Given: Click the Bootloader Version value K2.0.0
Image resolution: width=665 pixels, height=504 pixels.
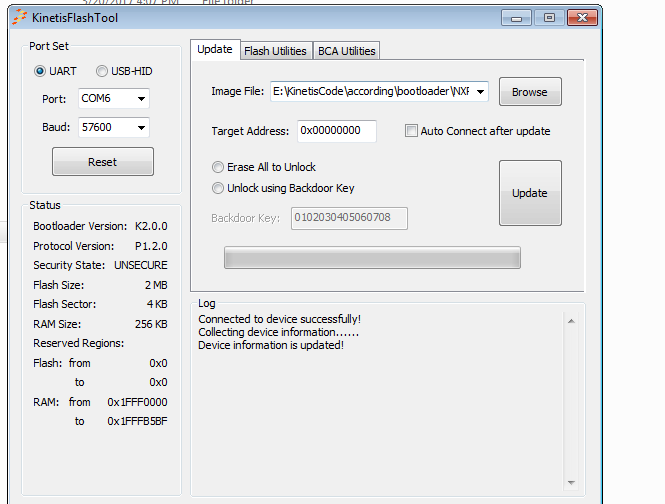Looking at the screenshot, I should point(151,226).
